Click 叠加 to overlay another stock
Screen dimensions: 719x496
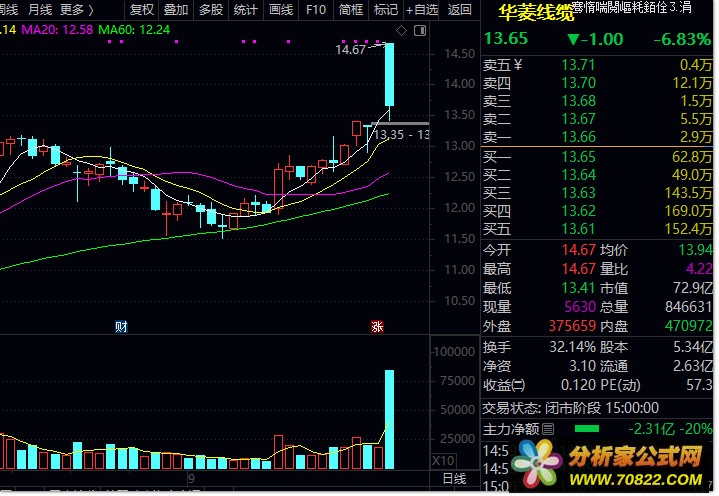click(176, 9)
